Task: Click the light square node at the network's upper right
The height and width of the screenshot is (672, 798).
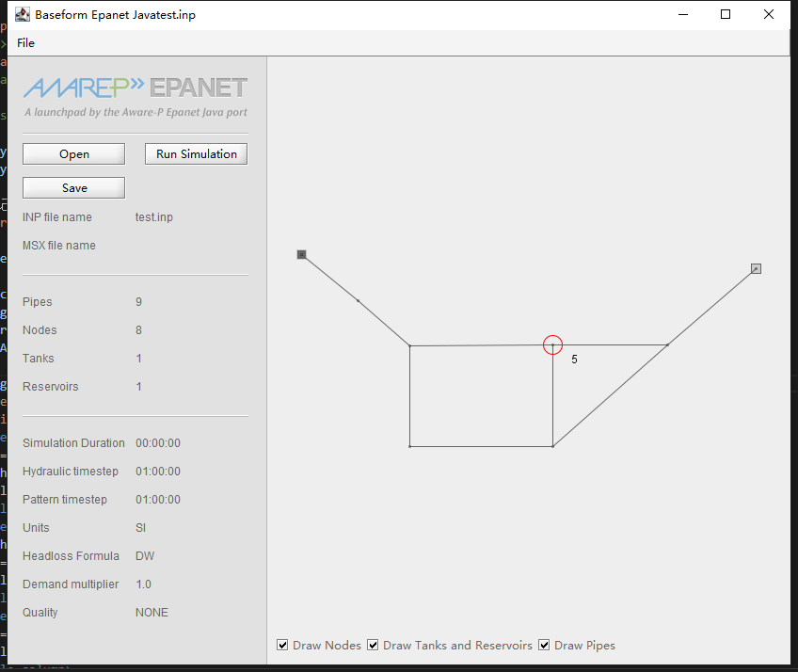Action: tap(756, 269)
